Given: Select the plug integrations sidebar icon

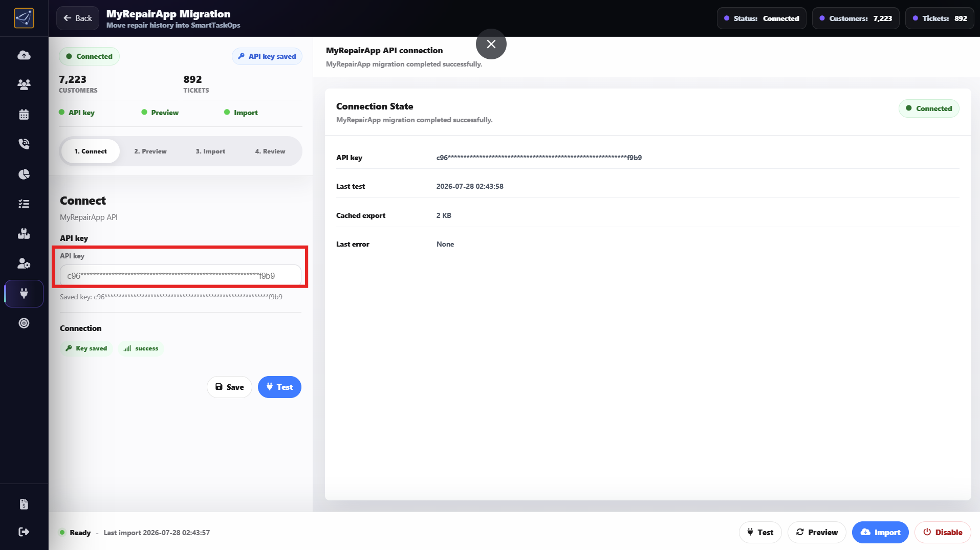Looking at the screenshot, I should 24,293.
